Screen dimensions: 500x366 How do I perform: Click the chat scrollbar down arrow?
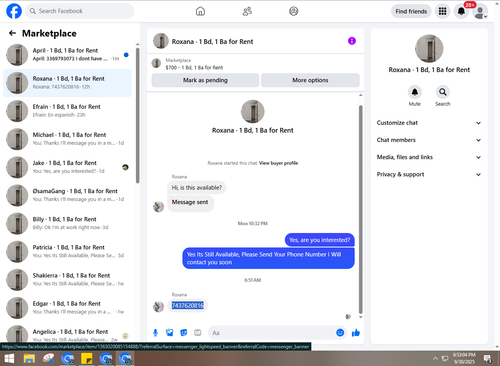[360, 317]
